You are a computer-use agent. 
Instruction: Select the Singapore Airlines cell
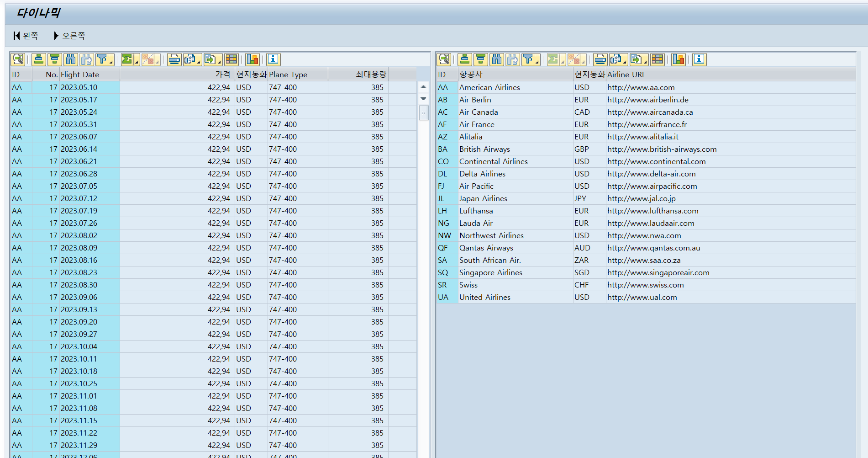[516, 272]
